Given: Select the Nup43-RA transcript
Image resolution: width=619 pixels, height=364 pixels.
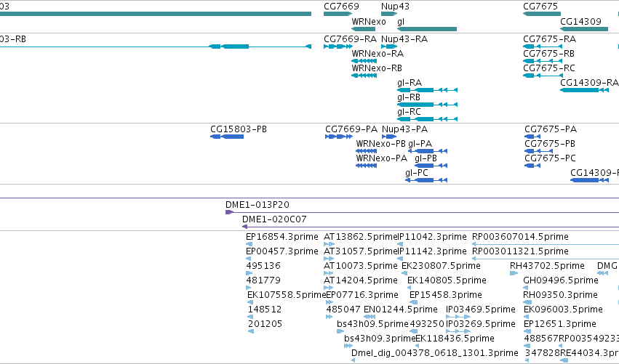Looking at the screenshot, I should click(x=389, y=46).
